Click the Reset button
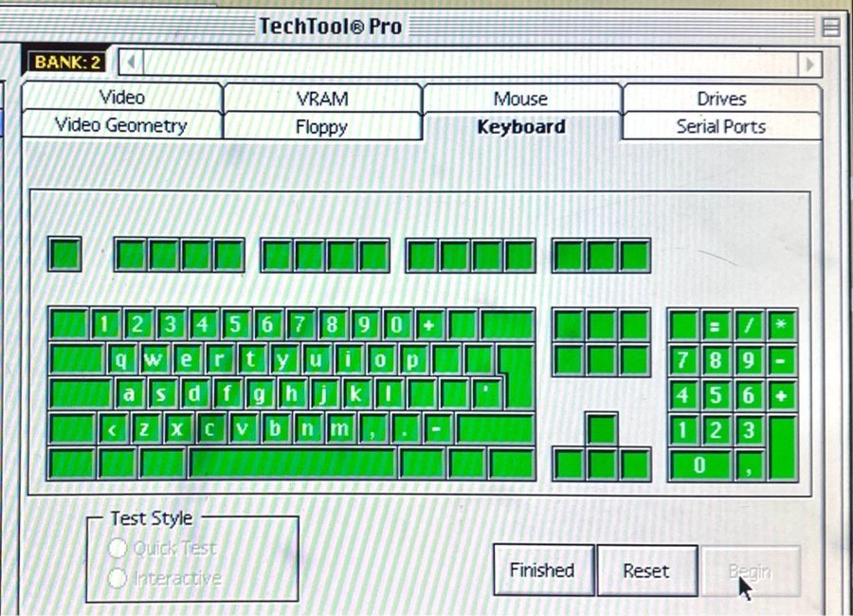The height and width of the screenshot is (616, 853). 646,571
